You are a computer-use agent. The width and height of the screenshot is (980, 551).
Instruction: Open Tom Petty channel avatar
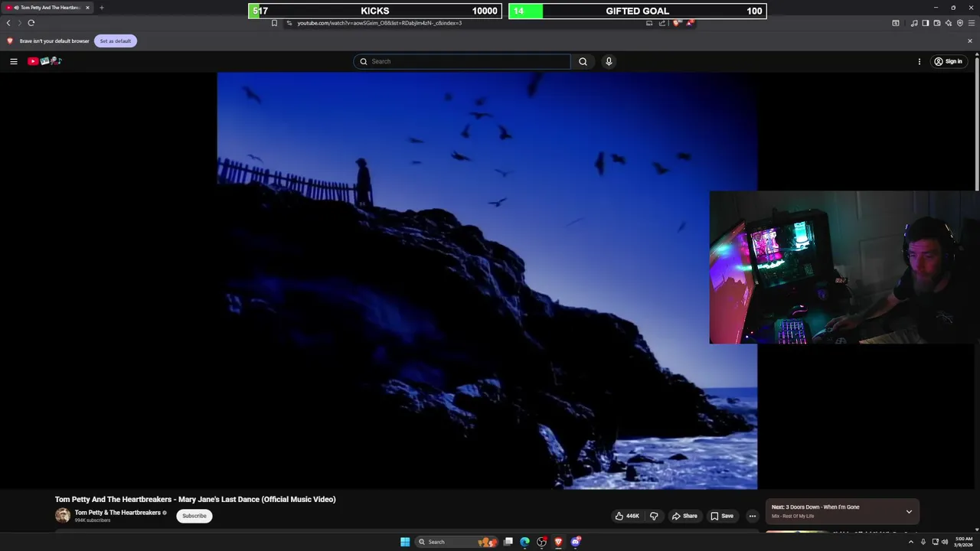click(x=63, y=516)
